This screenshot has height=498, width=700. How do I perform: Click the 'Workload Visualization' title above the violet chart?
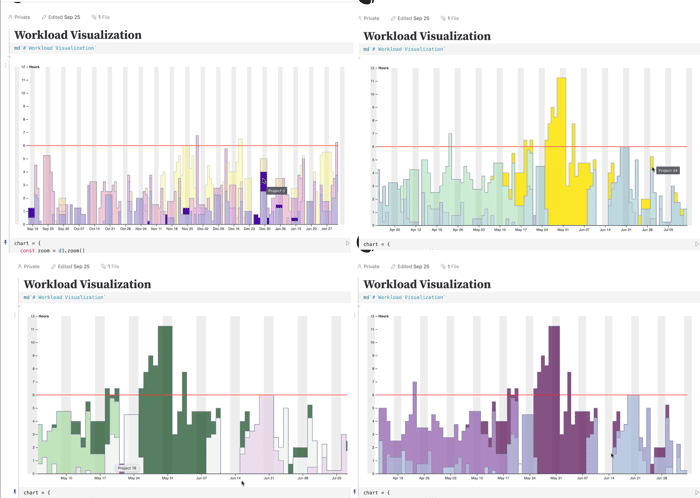click(x=427, y=284)
